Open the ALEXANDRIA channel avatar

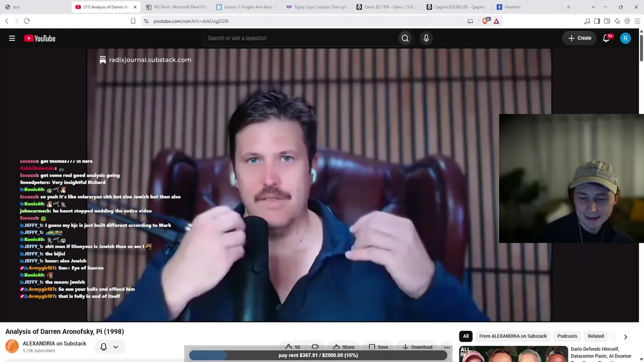coord(12,346)
